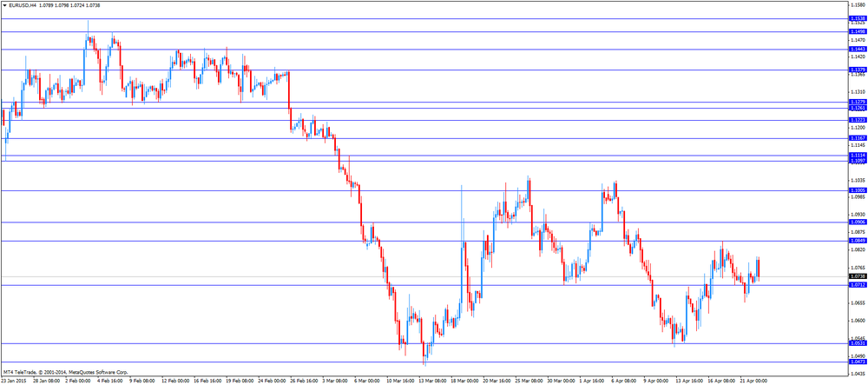868x385 pixels.
Task: Select the 1.0906 level price label
Action: pos(858,222)
